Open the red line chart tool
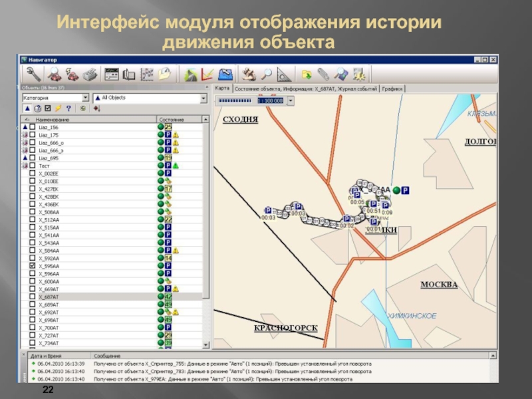 [x=207, y=74]
